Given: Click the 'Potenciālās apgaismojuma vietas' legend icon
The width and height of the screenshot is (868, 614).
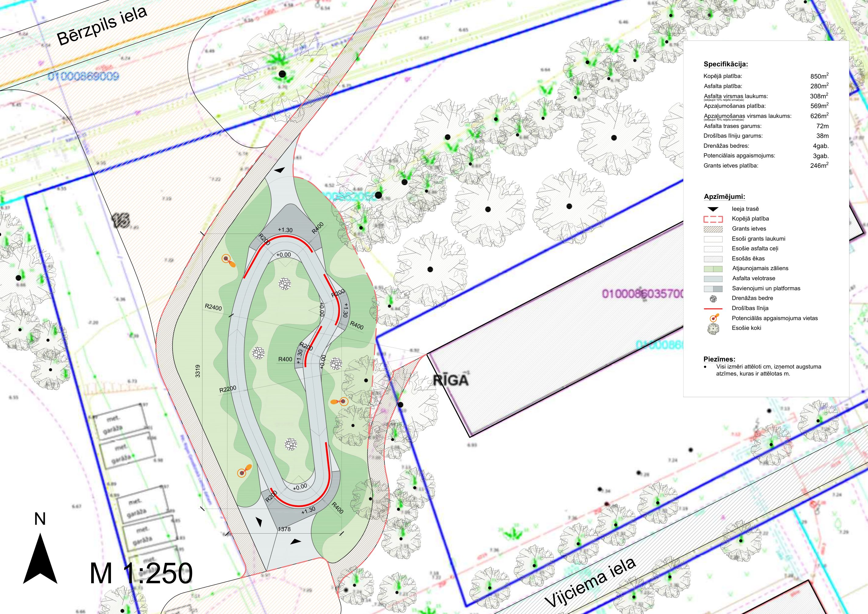Looking at the screenshot, I should (x=714, y=318).
